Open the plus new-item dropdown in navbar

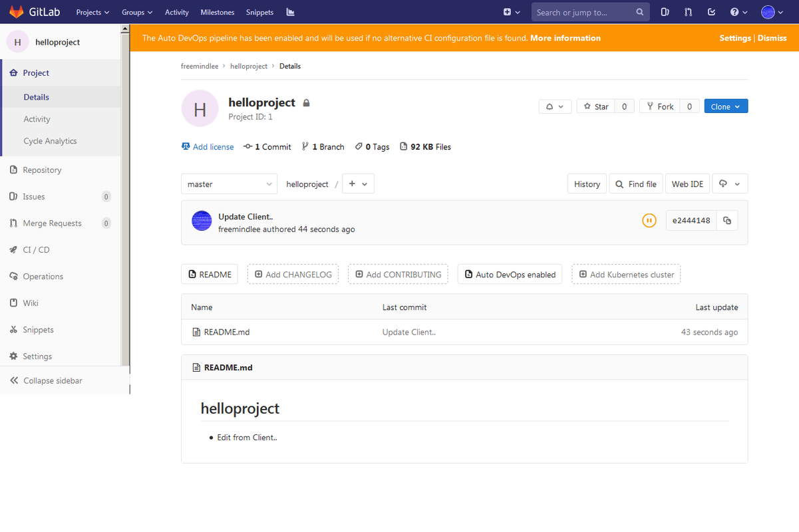pos(511,12)
